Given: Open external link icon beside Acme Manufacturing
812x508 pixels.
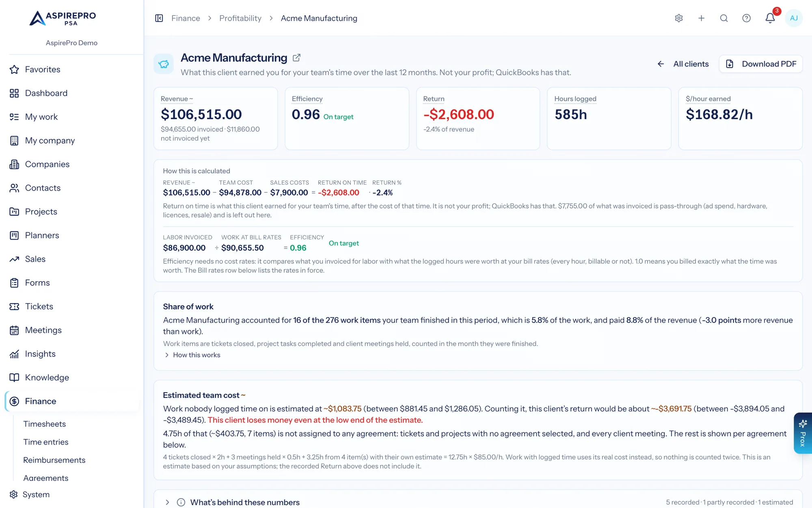Looking at the screenshot, I should click(296, 58).
